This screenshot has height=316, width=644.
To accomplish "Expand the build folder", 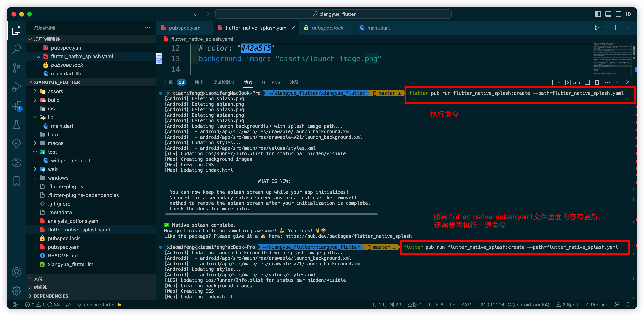I will [91, 100].
